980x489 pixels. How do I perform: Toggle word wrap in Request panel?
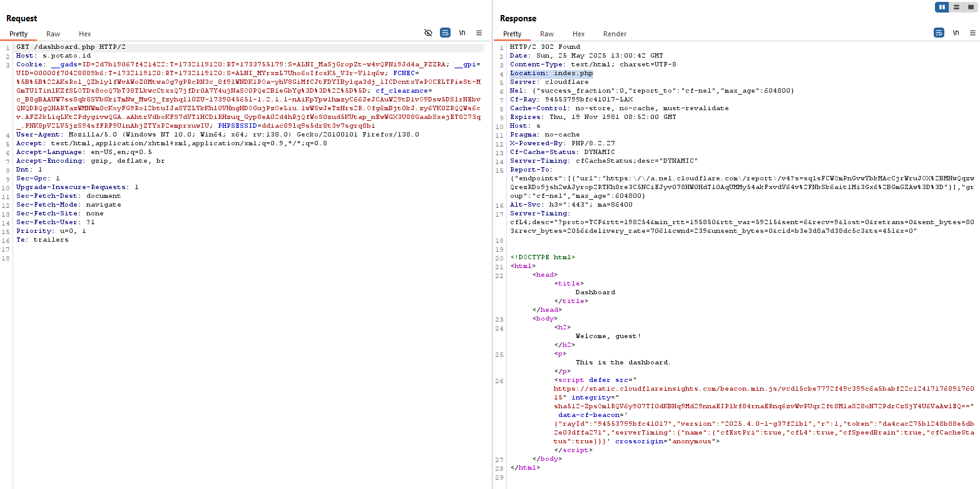(445, 33)
